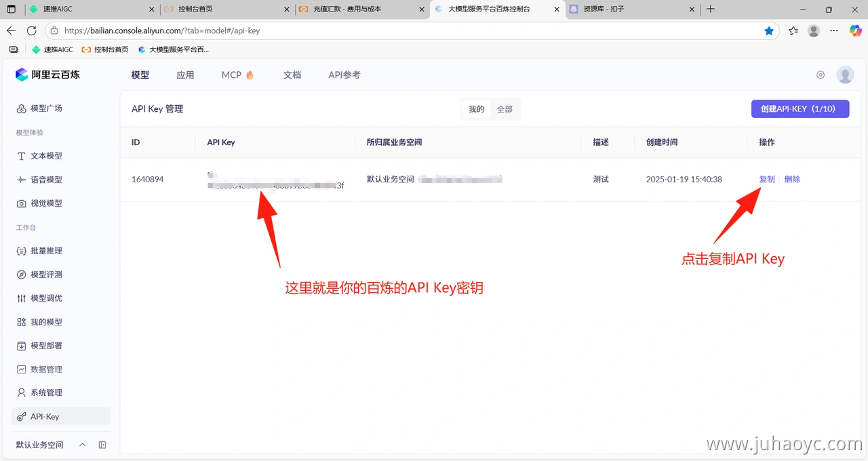The image size is (868, 461).
Task: Open 速推AIGC bookmark in favorites bar
Action: [x=52, y=49]
